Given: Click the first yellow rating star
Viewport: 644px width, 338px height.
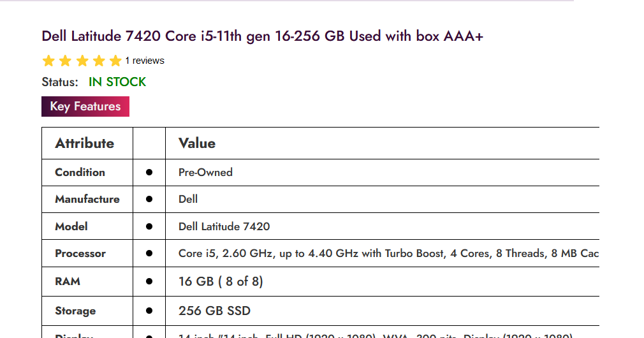Looking at the screenshot, I should tap(48, 61).
